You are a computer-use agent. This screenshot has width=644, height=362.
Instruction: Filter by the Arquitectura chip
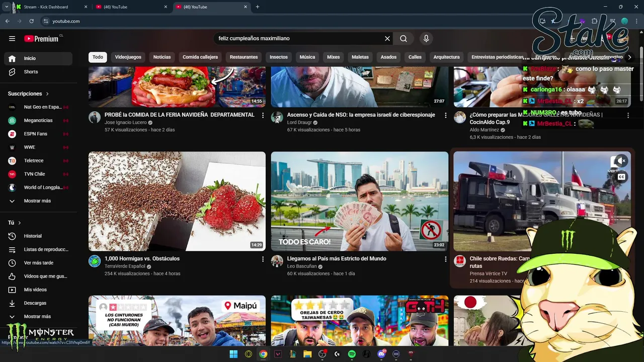(446, 57)
